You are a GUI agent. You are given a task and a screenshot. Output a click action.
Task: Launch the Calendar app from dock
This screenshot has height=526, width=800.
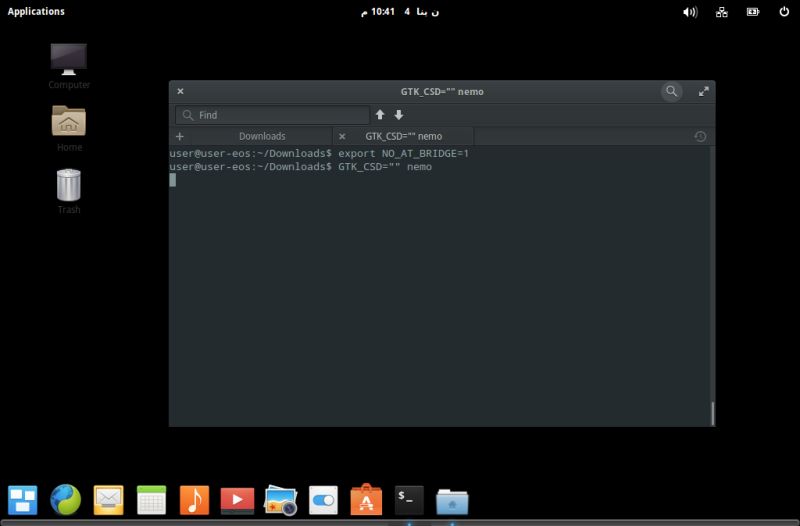152,500
